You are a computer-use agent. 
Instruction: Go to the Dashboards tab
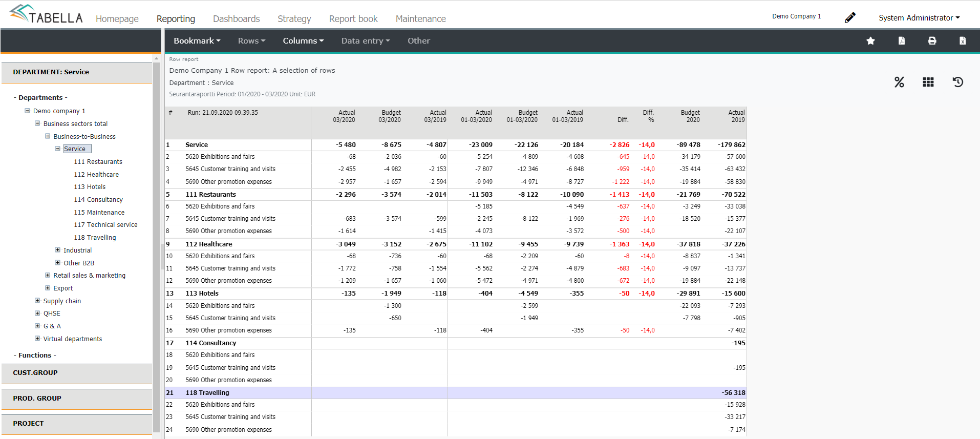point(236,19)
